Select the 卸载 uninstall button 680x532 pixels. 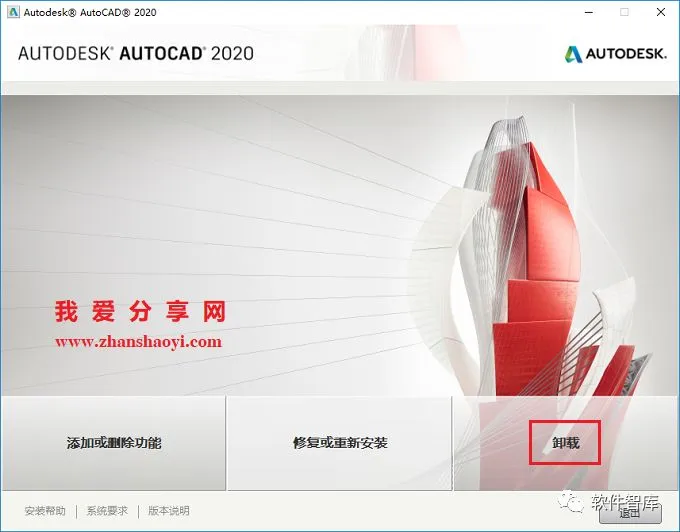coord(566,443)
